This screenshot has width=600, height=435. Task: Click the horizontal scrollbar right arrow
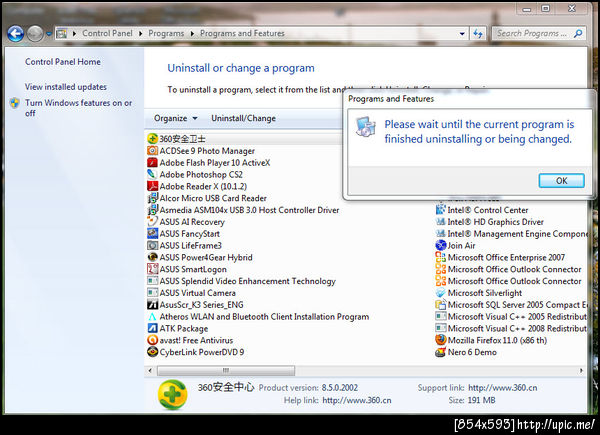pyautogui.click(x=581, y=370)
